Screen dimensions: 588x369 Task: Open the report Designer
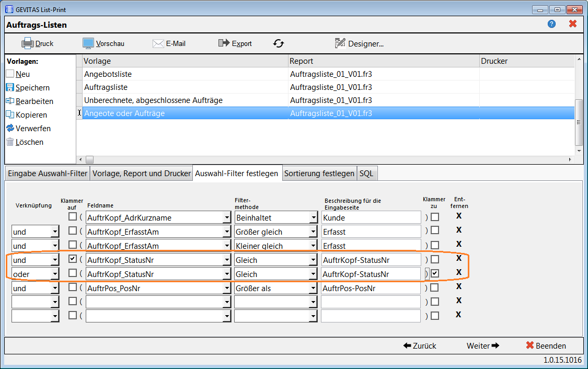click(x=359, y=43)
